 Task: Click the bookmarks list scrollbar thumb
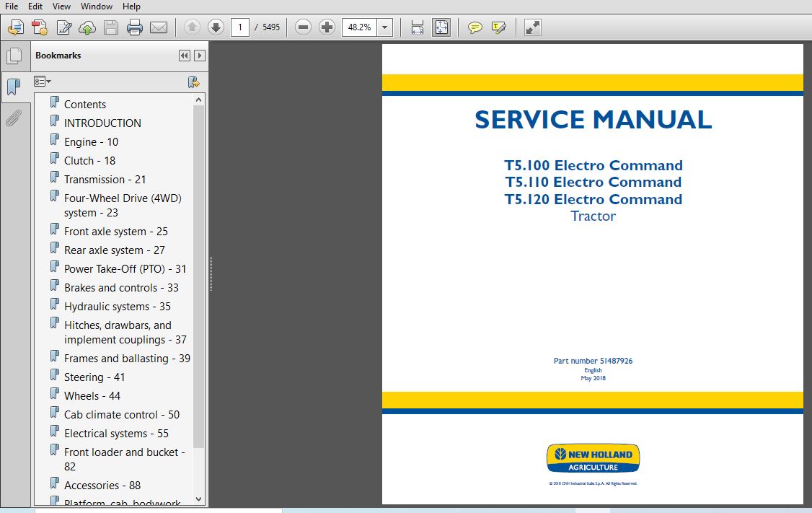(x=199, y=276)
